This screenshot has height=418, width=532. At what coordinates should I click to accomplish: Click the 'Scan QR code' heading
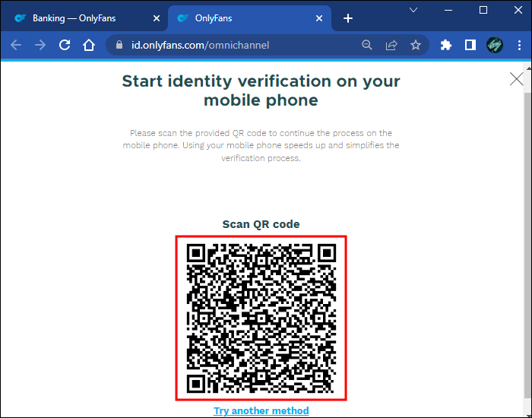point(261,224)
